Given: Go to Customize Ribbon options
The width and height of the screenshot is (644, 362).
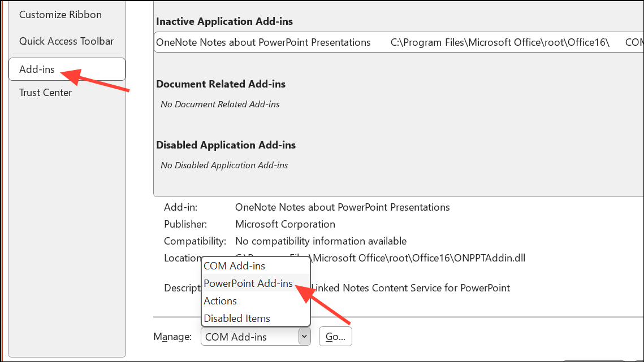Looking at the screenshot, I should 60,14.
